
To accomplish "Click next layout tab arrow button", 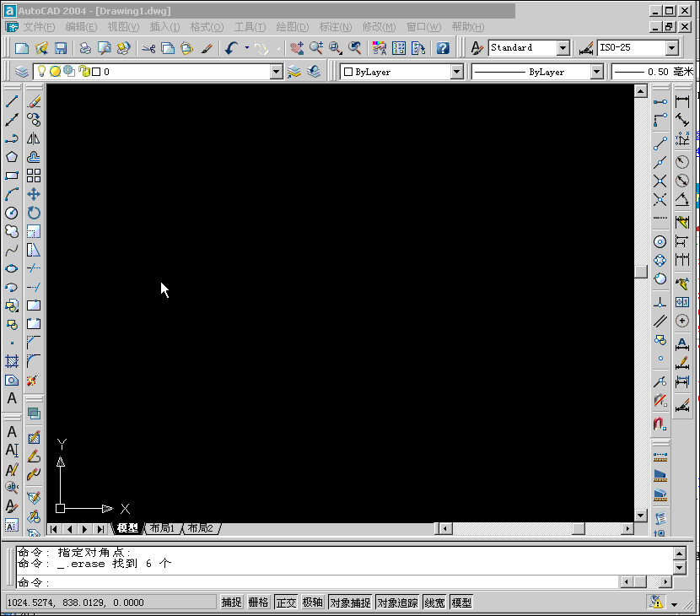I will pos(85,529).
